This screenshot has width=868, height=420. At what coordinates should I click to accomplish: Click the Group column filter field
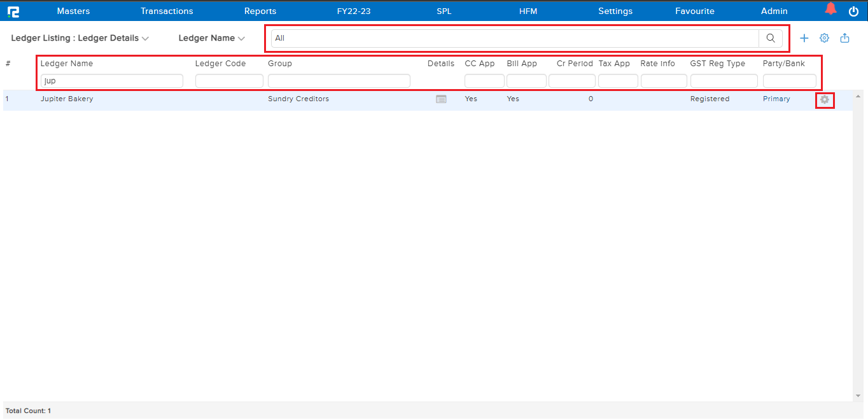point(339,81)
